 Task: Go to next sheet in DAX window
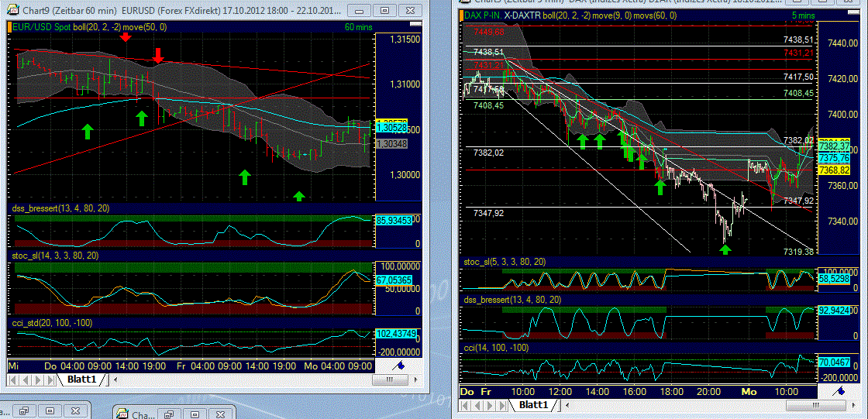[489, 406]
